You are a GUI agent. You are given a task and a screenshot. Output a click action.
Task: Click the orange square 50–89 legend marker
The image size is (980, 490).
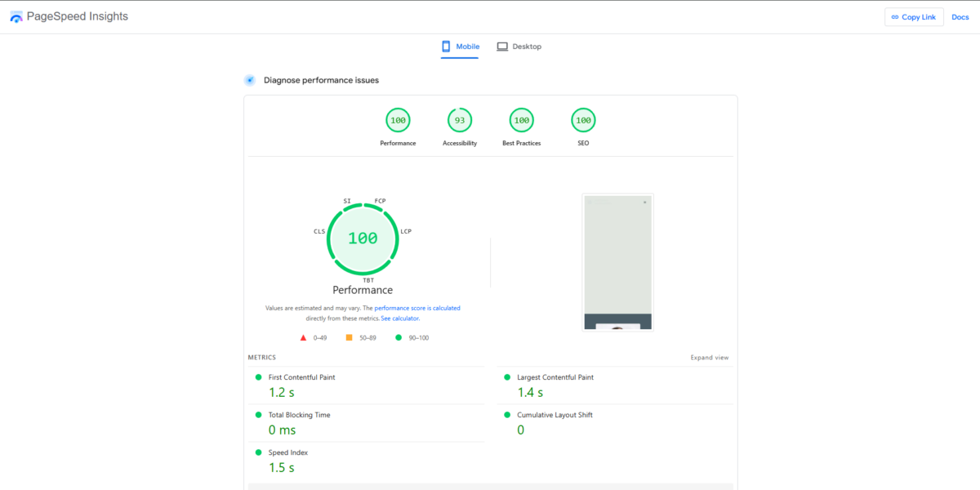(x=349, y=337)
